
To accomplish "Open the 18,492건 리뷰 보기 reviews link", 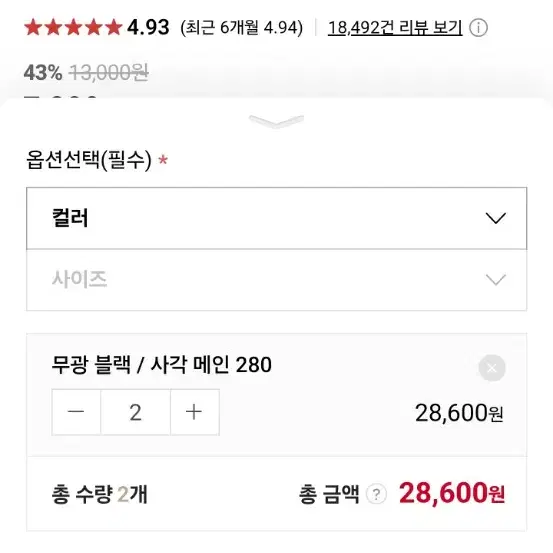I will click(x=395, y=28).
